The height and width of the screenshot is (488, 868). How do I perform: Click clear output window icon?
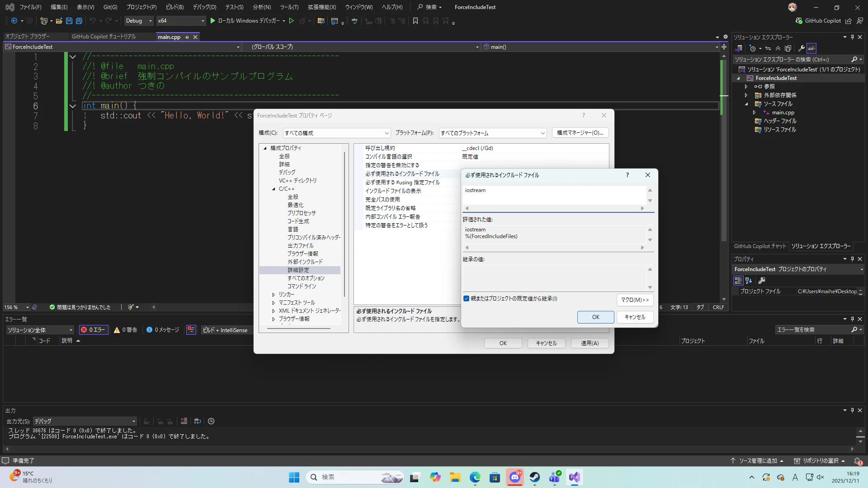pos(184,421)
